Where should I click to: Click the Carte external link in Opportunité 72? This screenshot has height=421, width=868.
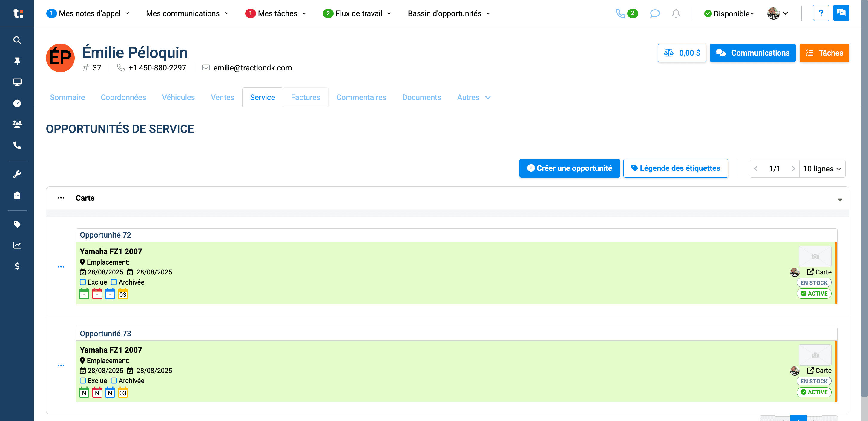[819, 272]
